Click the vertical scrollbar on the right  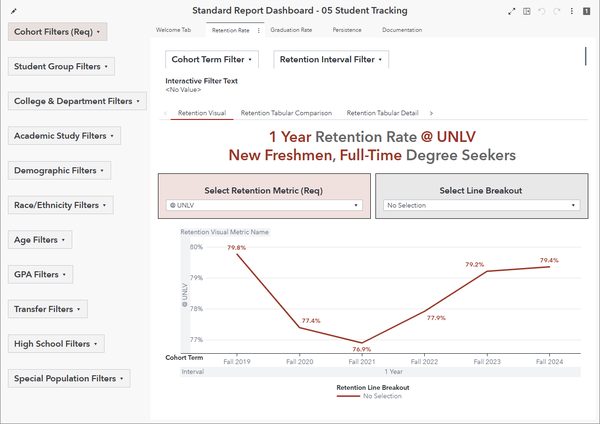585,56
